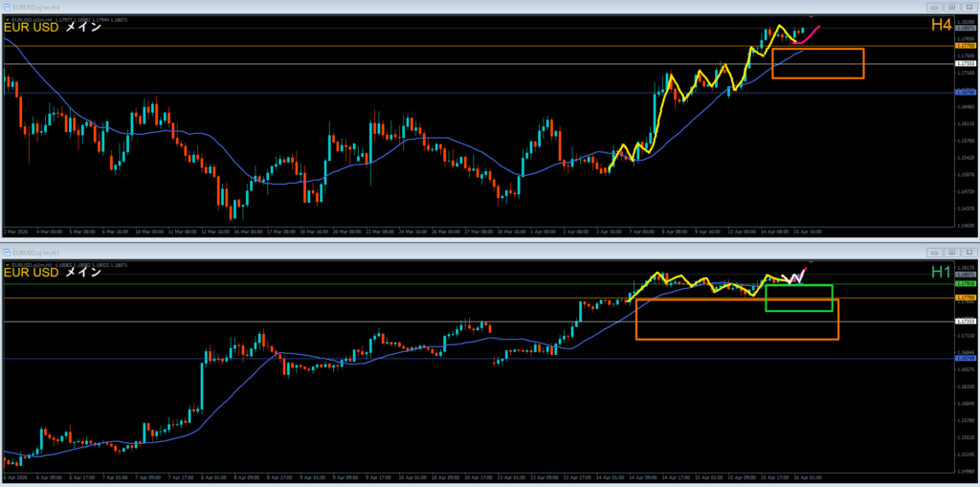Click the chart shift triangle on H1 chart
The image size is (980, 487).
pyautogui.click(x=811, y=261)
